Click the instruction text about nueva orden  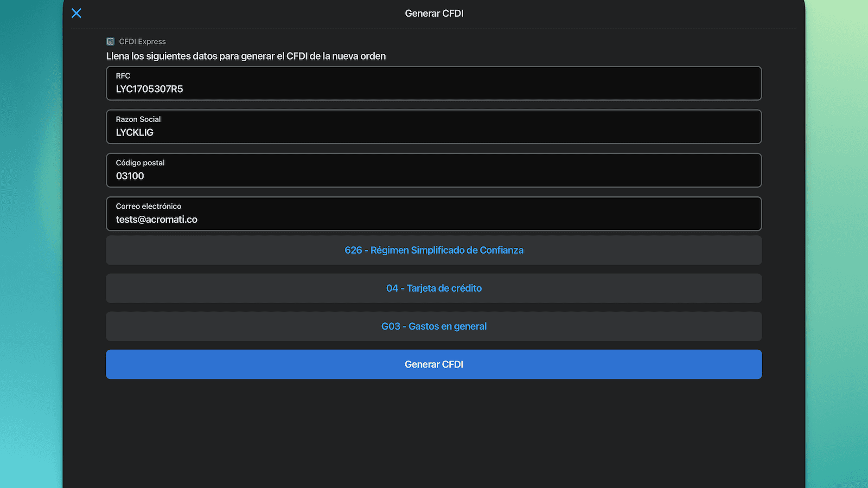pos(246,56)
